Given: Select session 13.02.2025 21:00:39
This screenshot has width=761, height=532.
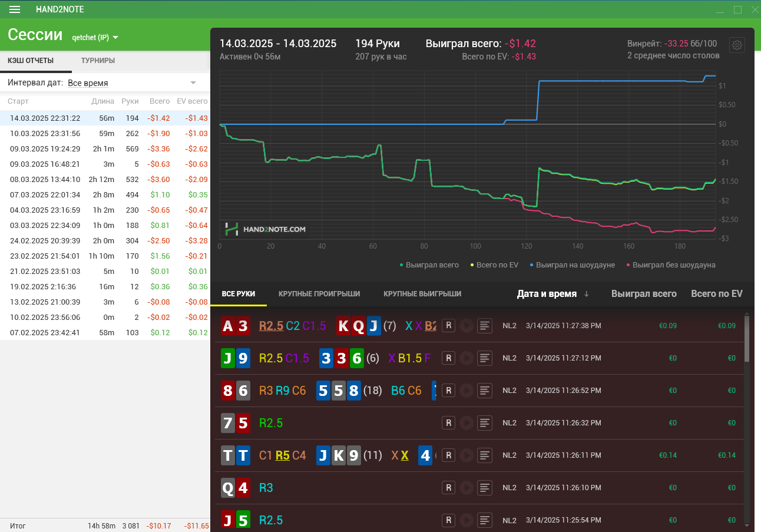Looking at the screenshot, I should point(105,302).
